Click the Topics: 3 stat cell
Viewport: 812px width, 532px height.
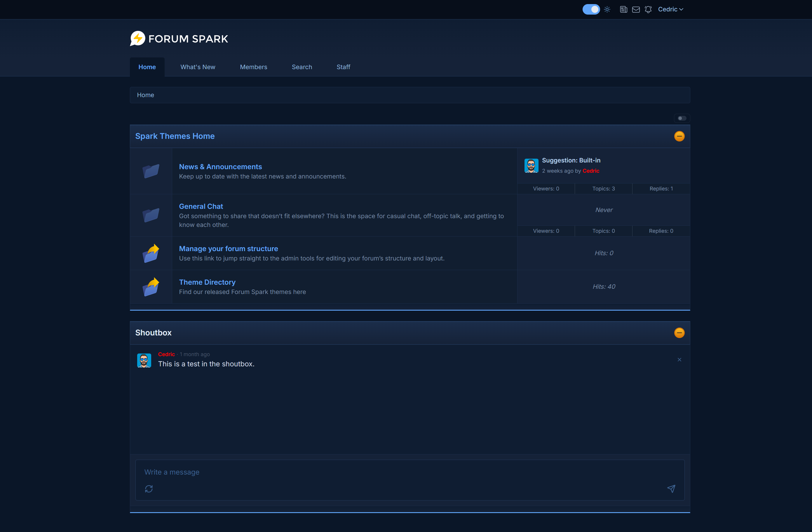coord(604,189)
